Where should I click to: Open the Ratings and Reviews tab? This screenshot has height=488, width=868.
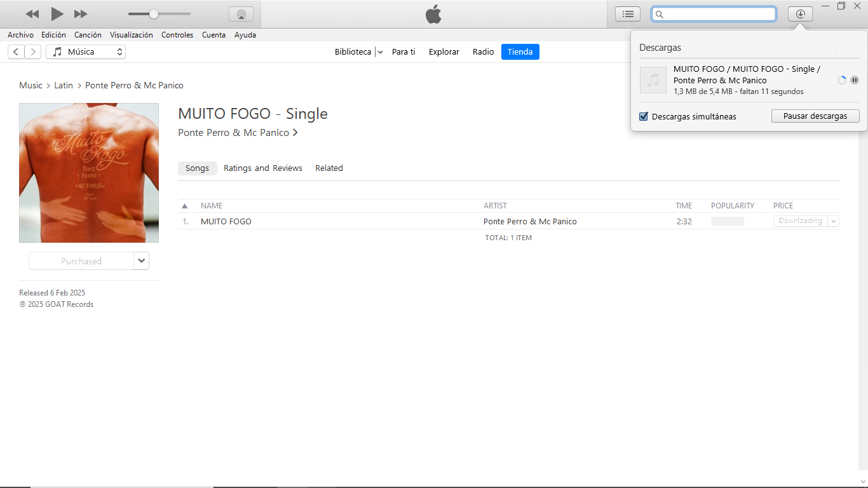pos(263,168)
